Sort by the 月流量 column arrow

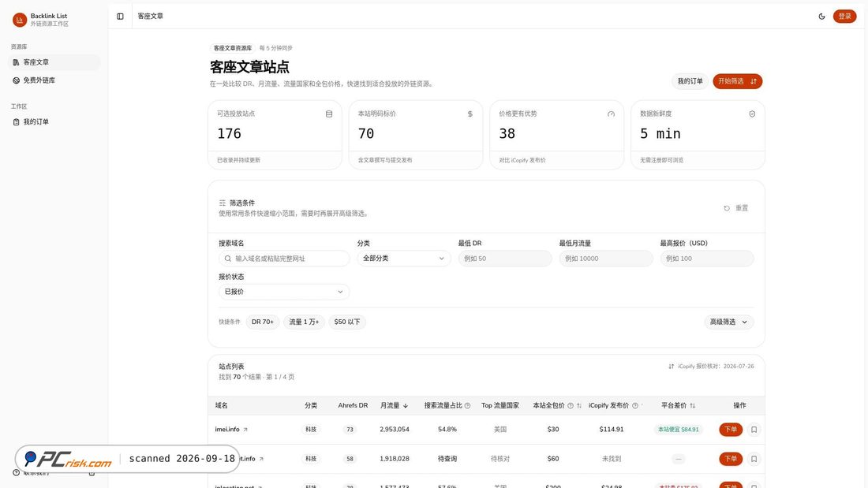406,406
